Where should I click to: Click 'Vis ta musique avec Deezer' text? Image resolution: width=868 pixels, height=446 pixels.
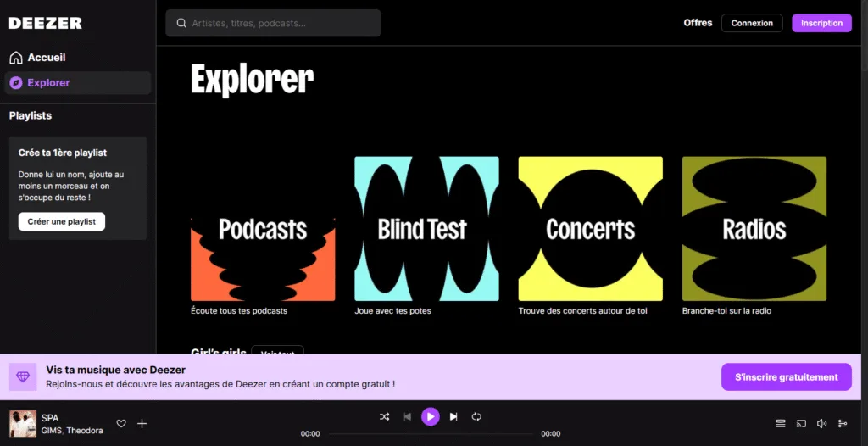pyautogui.click(x=115, y=370)
